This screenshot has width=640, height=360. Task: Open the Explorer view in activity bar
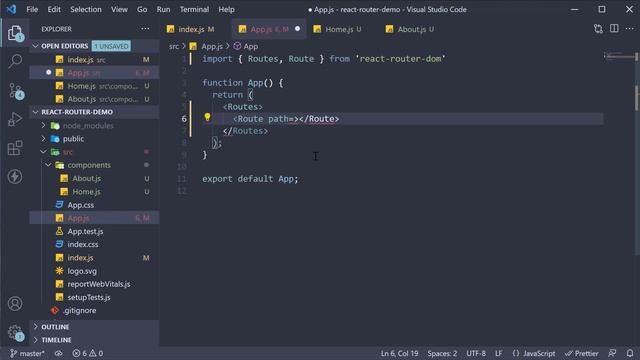(x=15, y=33)
